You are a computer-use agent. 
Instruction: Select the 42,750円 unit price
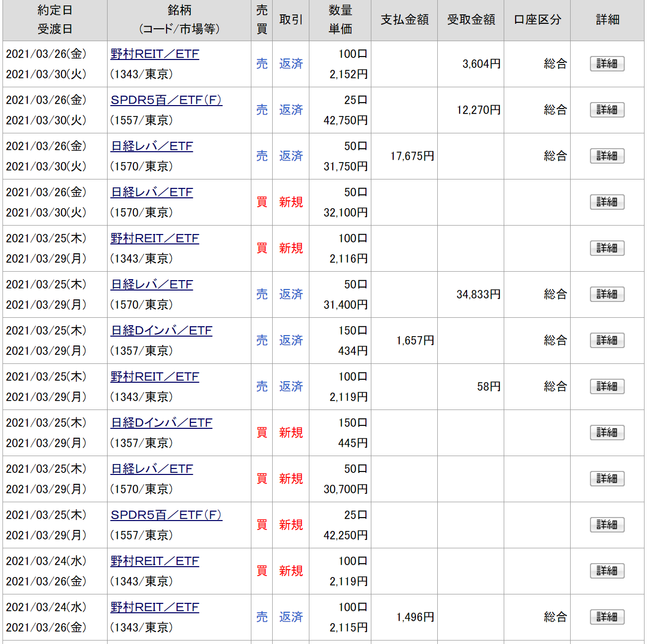tap(346, 120)
